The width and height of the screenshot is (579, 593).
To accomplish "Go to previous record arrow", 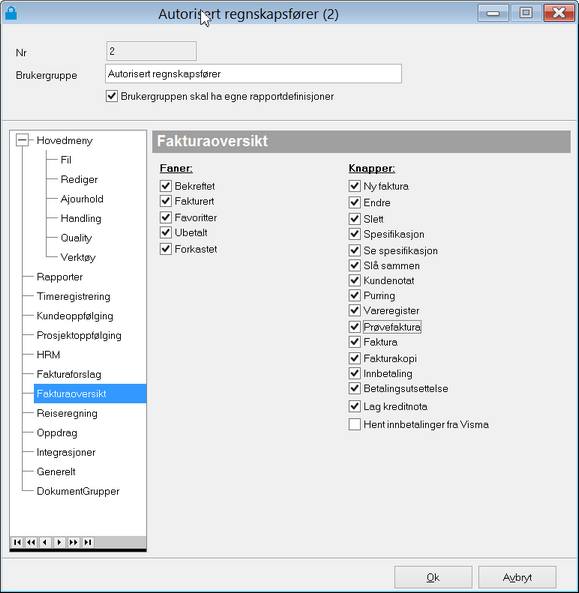I will [x=45, y=542].
